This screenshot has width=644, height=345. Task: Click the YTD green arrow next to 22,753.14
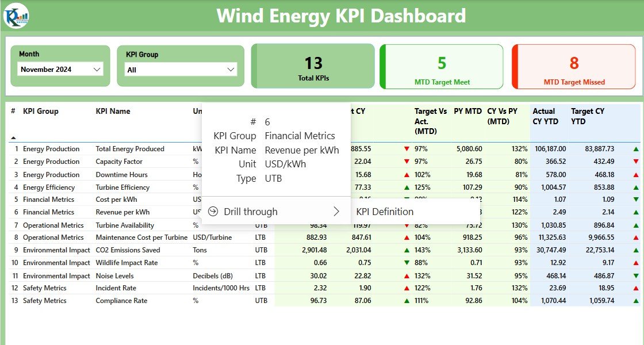point(636,250)
